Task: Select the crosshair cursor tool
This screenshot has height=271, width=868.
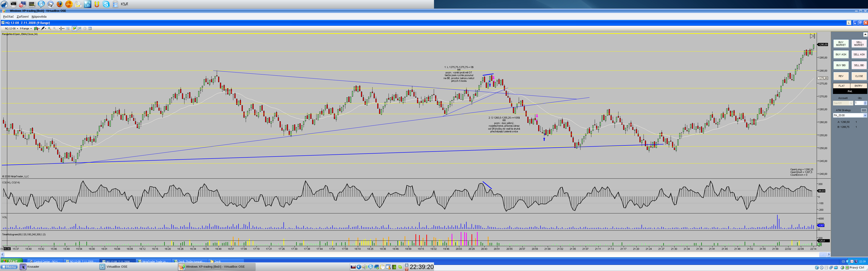Action: [x=61, y=29]
